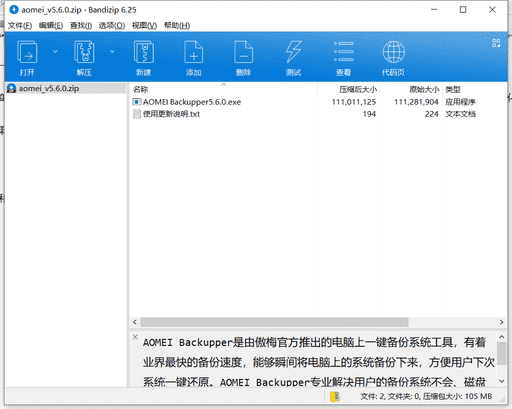Click the 应用程序 type cell
Image resolution: width=512 pixels, height=409 pixels.
click(x=460, y=102)
